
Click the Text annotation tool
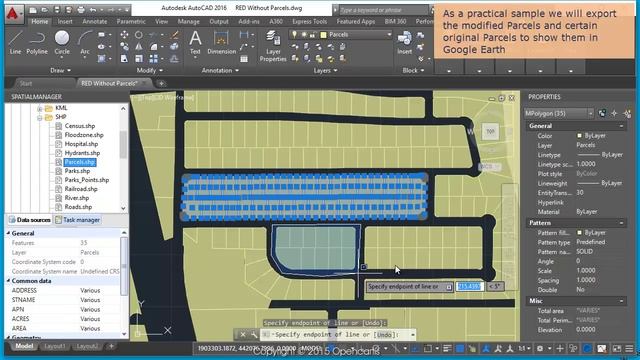pos(195,42)
